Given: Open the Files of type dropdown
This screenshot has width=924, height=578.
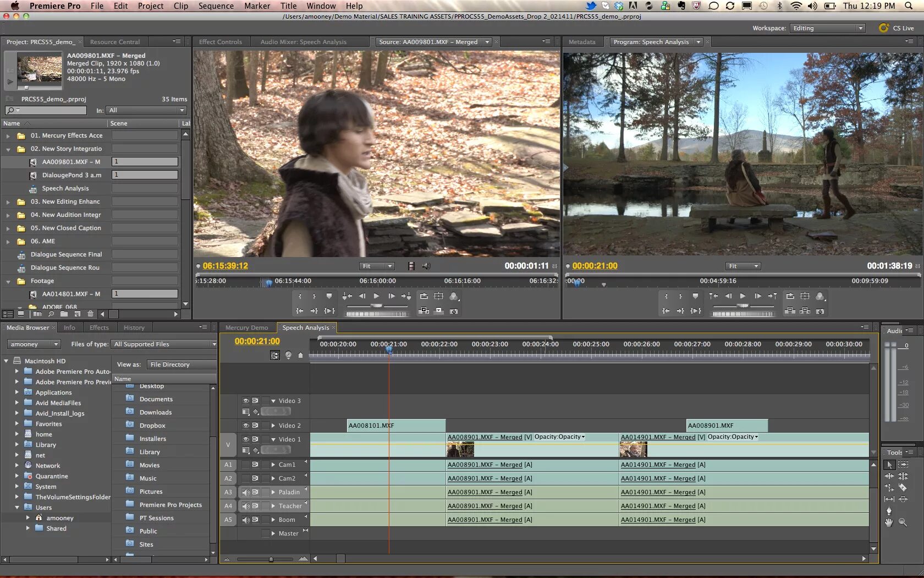Looking at the screenshot, I should [164, 344].
